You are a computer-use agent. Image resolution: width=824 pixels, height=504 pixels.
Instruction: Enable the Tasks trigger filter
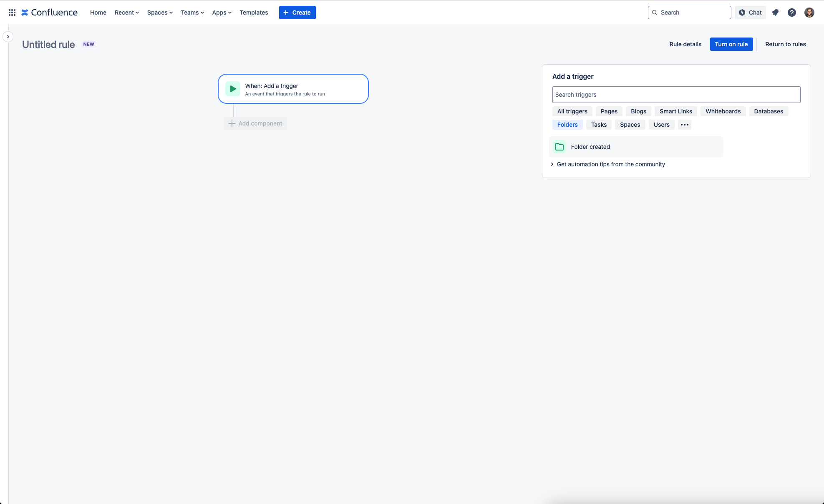598,124
